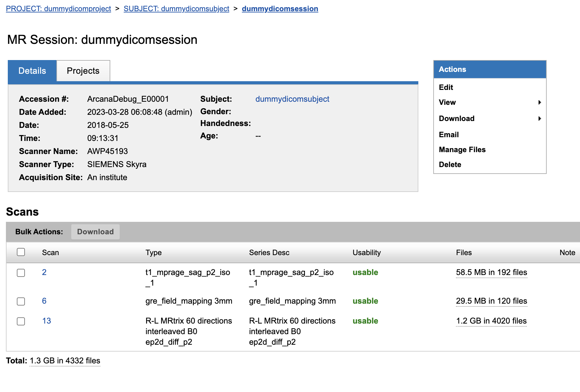Click the session date 2018-05-25
The image size is (580, 392).
click(x=108, y=125)
